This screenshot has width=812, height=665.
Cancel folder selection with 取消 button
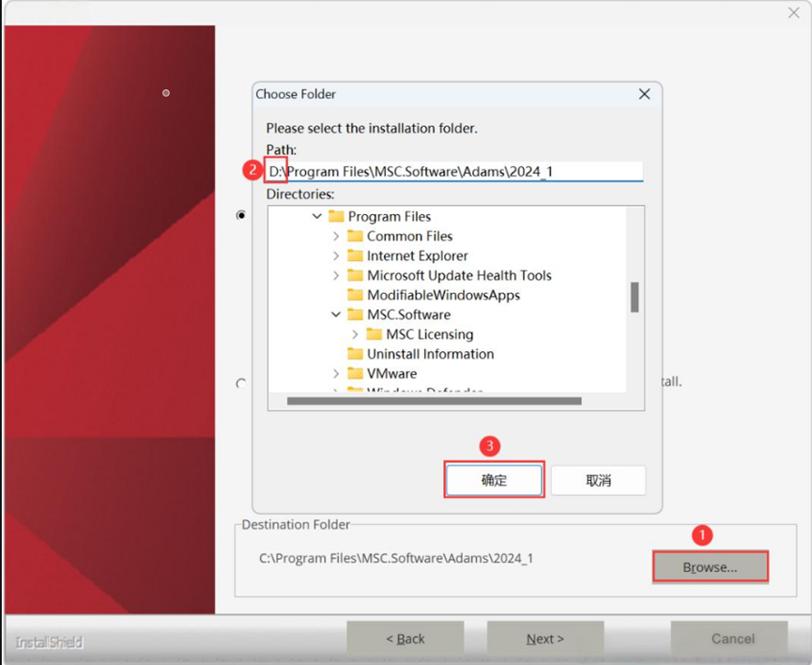pyautogui.click(x=598, y=481)
